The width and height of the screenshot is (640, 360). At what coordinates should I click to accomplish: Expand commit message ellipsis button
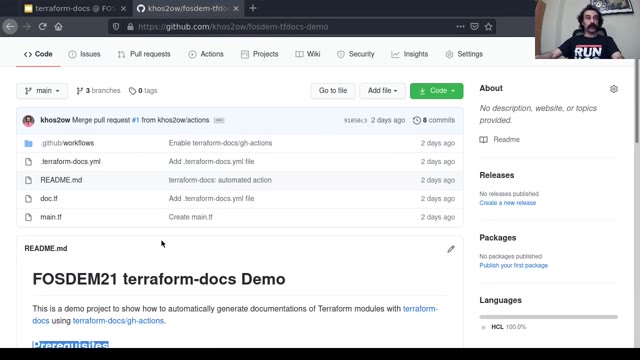[219, 120]
